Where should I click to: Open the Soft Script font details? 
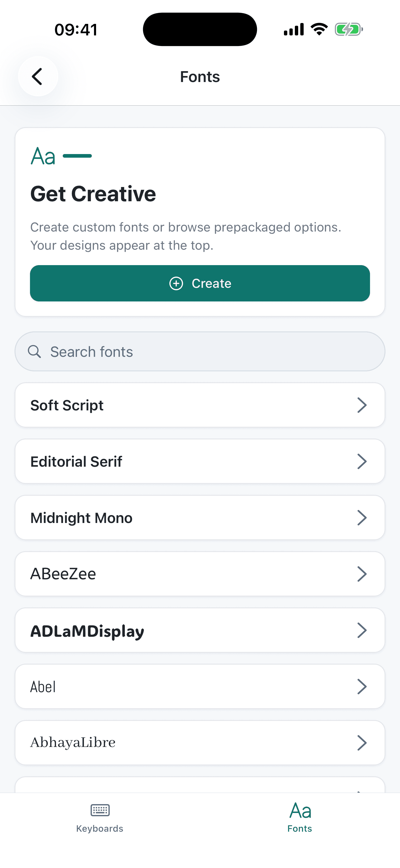click(x=200, y=405)
